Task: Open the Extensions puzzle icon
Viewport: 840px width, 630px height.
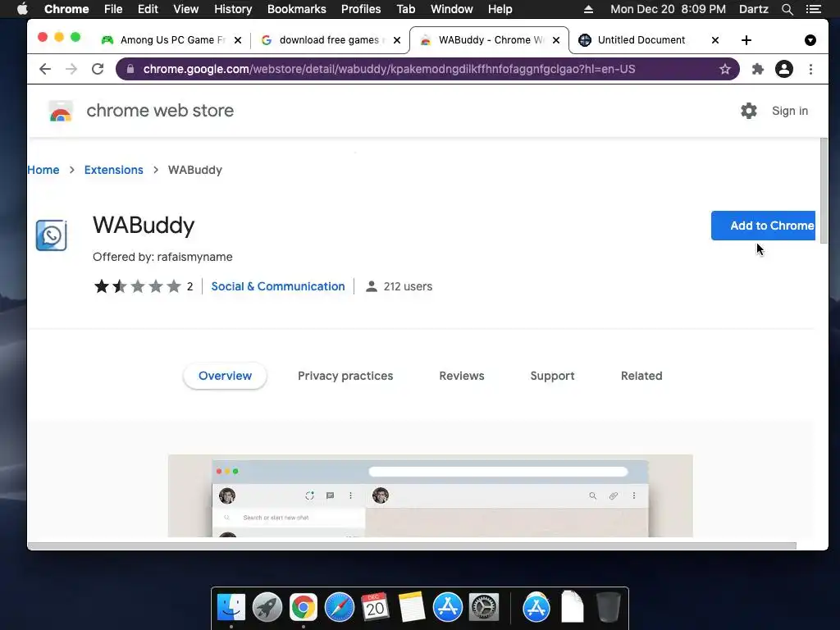Action: 757,69
